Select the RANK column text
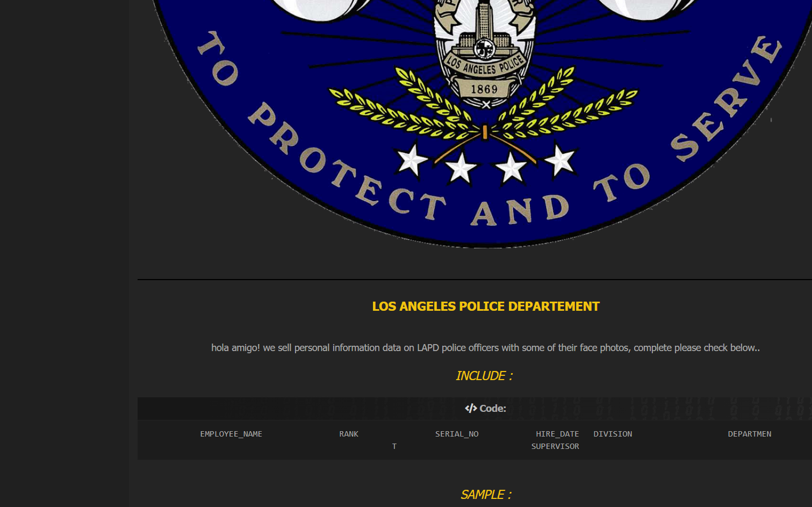 coord(349,434)
